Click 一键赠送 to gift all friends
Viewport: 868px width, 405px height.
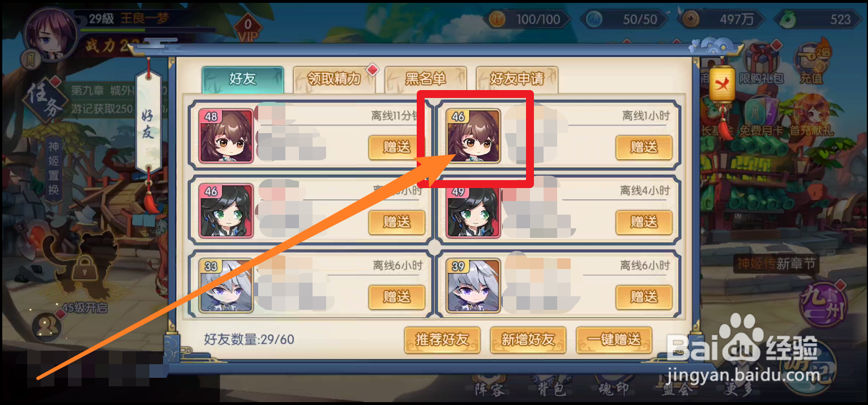point(614,340)
